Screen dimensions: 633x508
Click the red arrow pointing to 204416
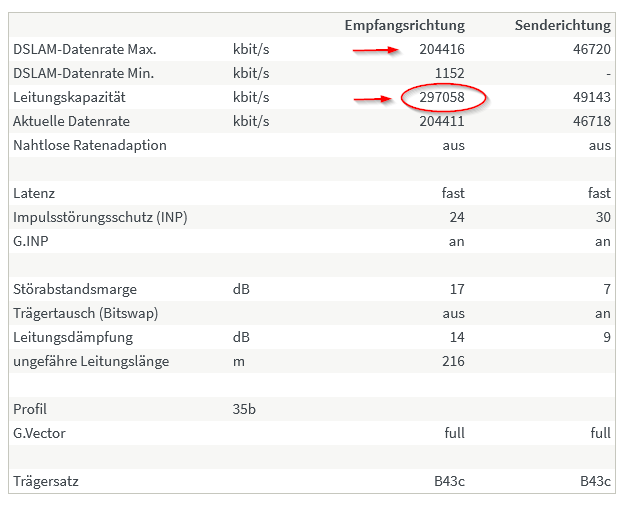pos(375,49)
